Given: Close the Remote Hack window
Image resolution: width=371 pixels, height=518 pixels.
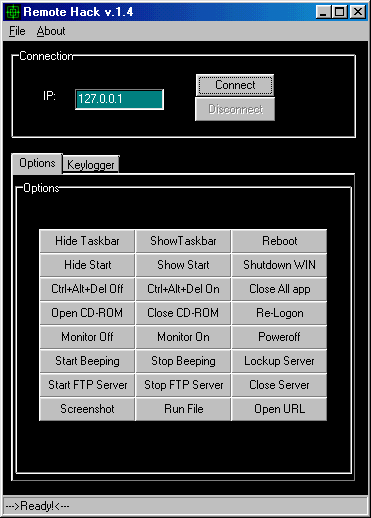Looking at the screenshot, I should point(358,12).
